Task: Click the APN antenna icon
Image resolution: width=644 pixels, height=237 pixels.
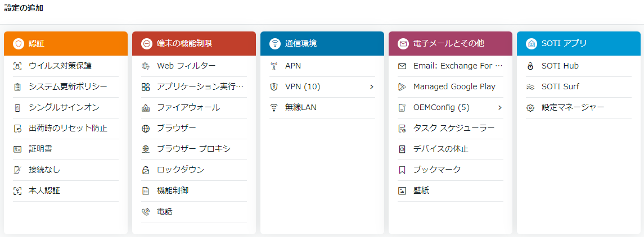Action: 273,66
